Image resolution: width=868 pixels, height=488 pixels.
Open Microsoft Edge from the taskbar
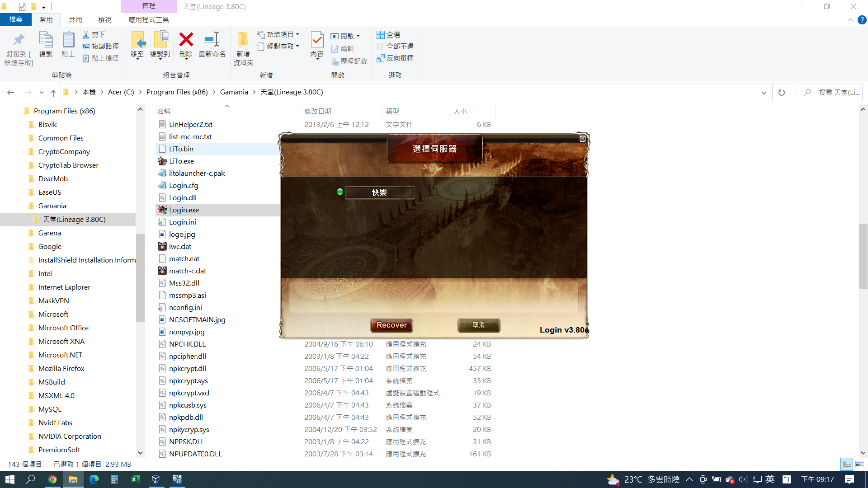[94, 479]
